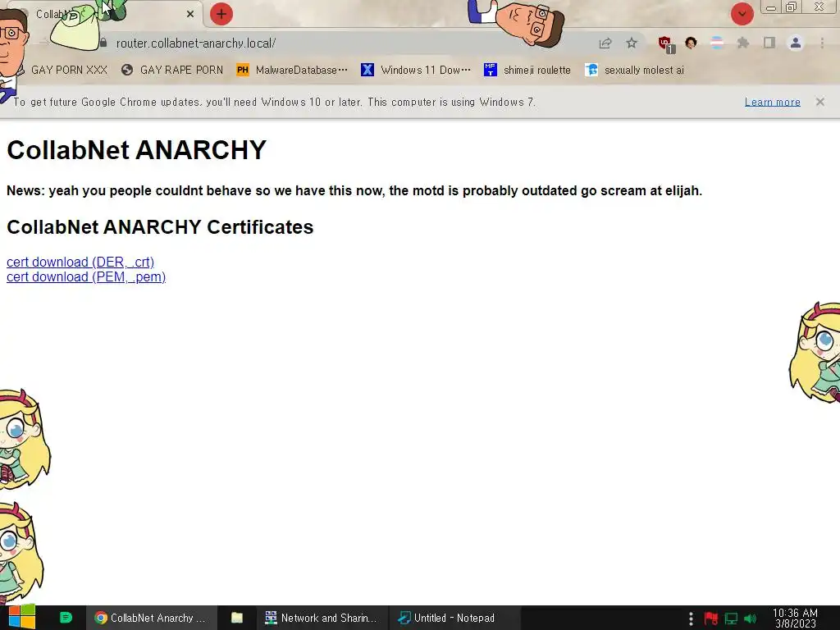
Task: Open the tab search dropdown
Action: (x=742, y=14)
